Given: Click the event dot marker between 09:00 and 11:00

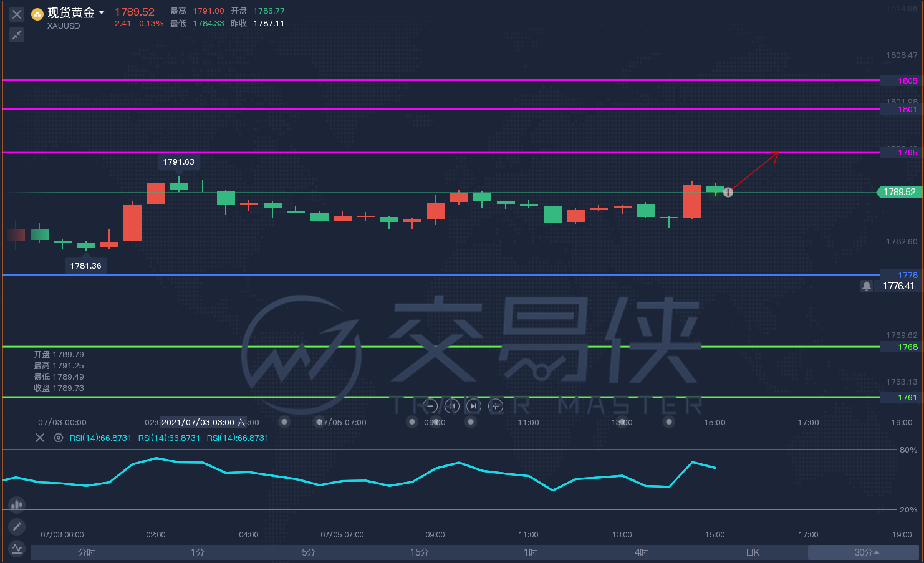Looking at the screenshot, I should pos(471,422).
